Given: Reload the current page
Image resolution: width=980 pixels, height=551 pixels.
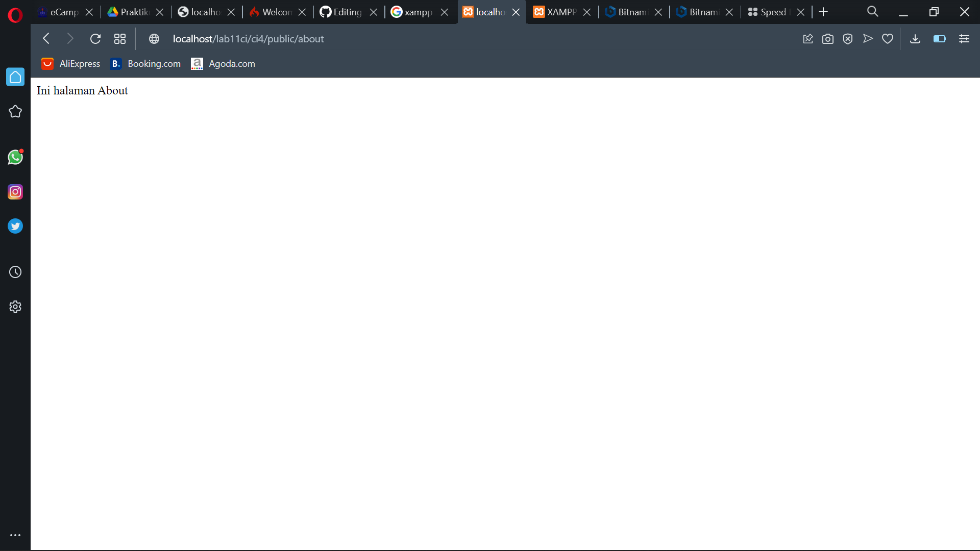Looking at the screenshot, I should point(95,39).
